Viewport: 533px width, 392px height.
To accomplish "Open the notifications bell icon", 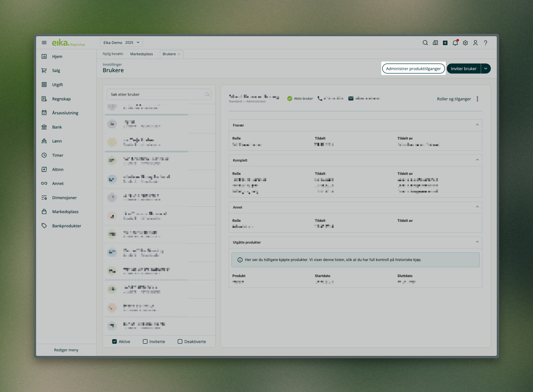I will click(455, 43).
